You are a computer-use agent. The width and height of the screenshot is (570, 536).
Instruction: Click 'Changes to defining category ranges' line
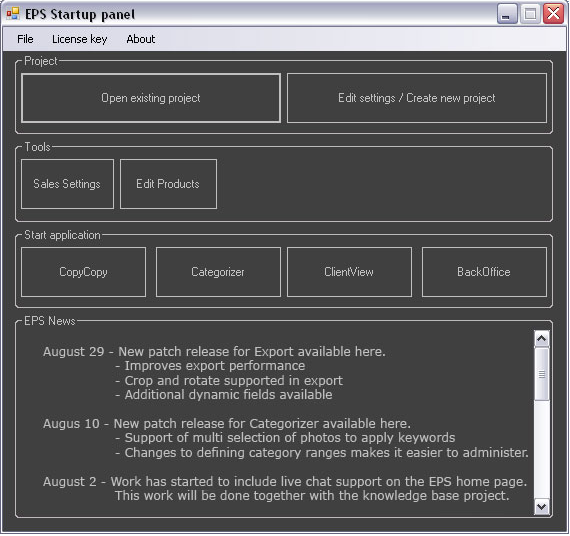point(322,453)
